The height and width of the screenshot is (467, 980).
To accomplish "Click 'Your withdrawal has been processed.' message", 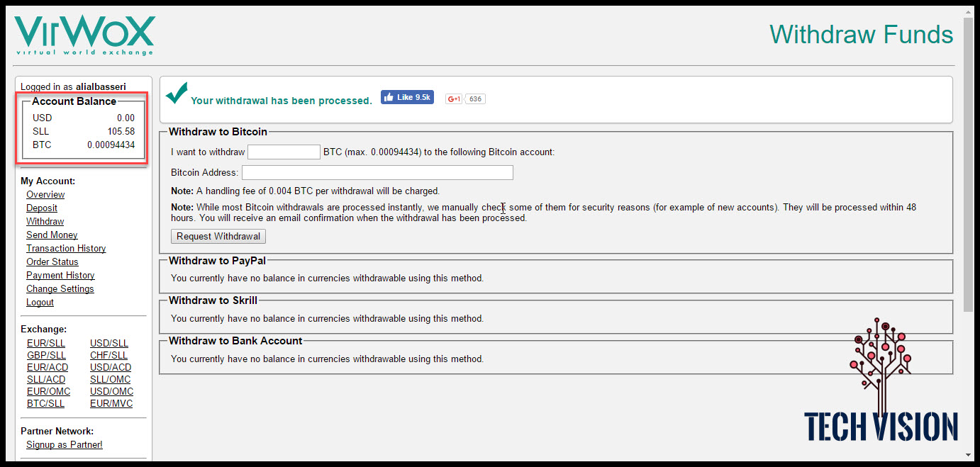I will pyautogui.click(x=282, y=101).
